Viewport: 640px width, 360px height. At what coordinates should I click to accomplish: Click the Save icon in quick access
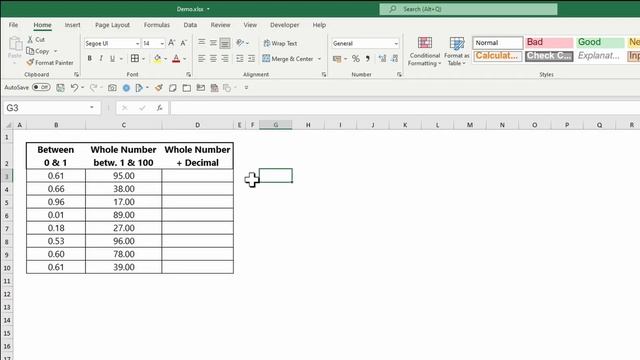pos(60,88)
